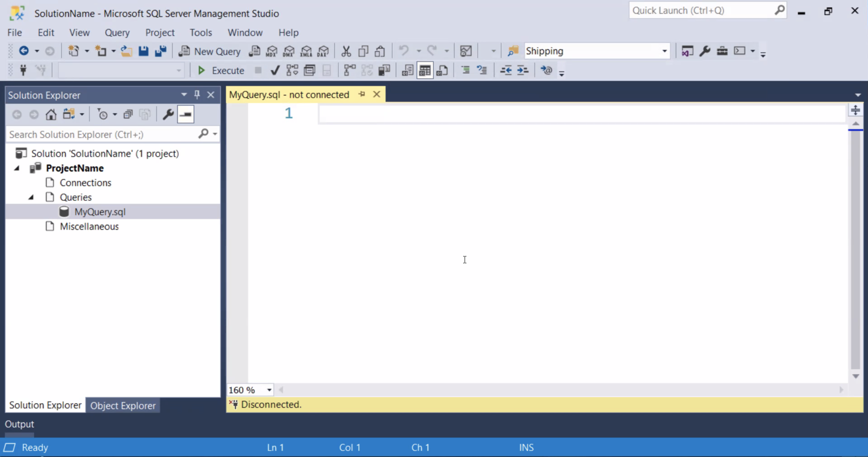The width and height of the screenshot is (868, 457).
Task: Click the Save All icon
Action: pyautogui.click(x=161, y=51)
